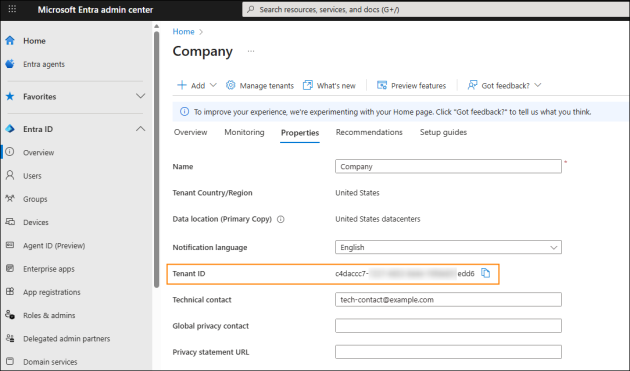This screenshot has height=371, width=630.
Task: Click the Entra ID diamond icon
Action: (x=10, y=129)
